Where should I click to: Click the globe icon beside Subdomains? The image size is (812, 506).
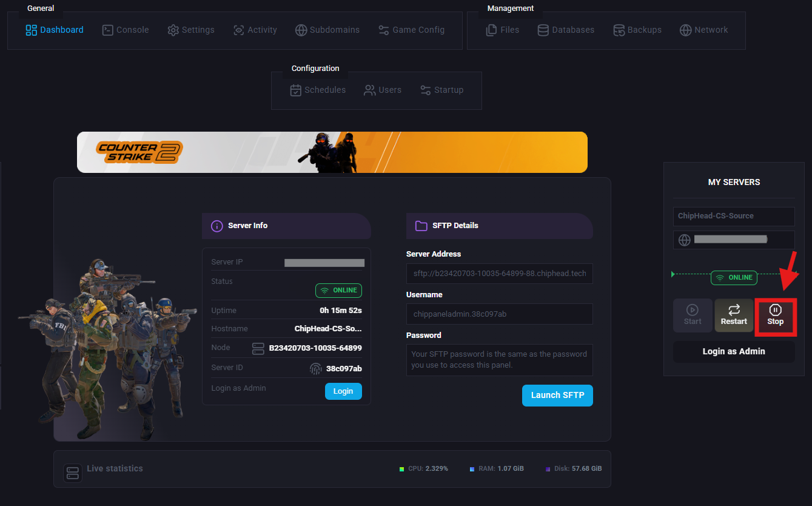301,30
